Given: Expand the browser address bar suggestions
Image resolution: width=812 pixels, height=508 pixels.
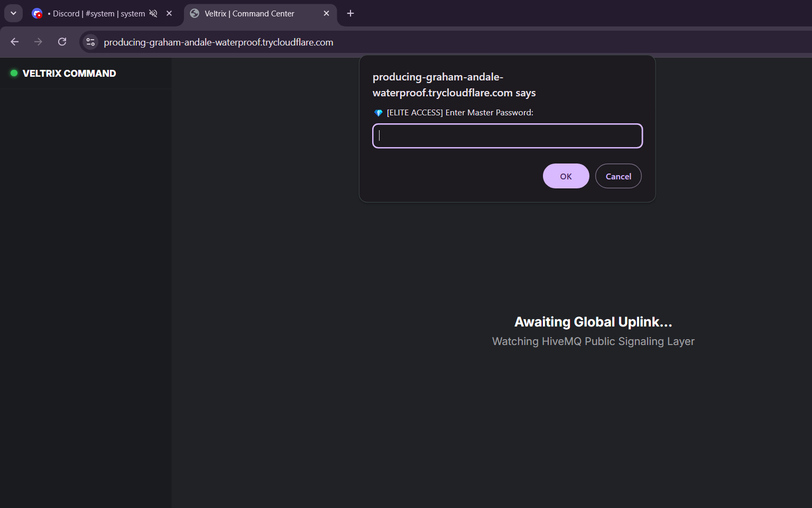Looking at the screenshot, I should tap(219, 42).
